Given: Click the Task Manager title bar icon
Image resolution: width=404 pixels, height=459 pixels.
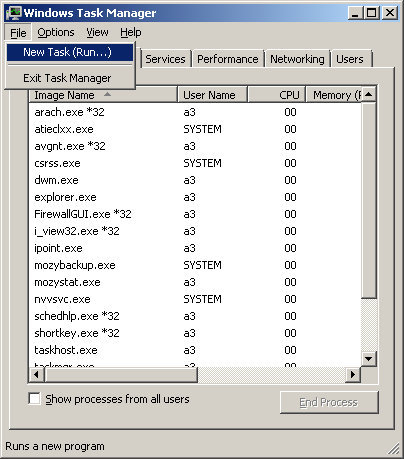Looking at the screenshot, I should 13,13.
